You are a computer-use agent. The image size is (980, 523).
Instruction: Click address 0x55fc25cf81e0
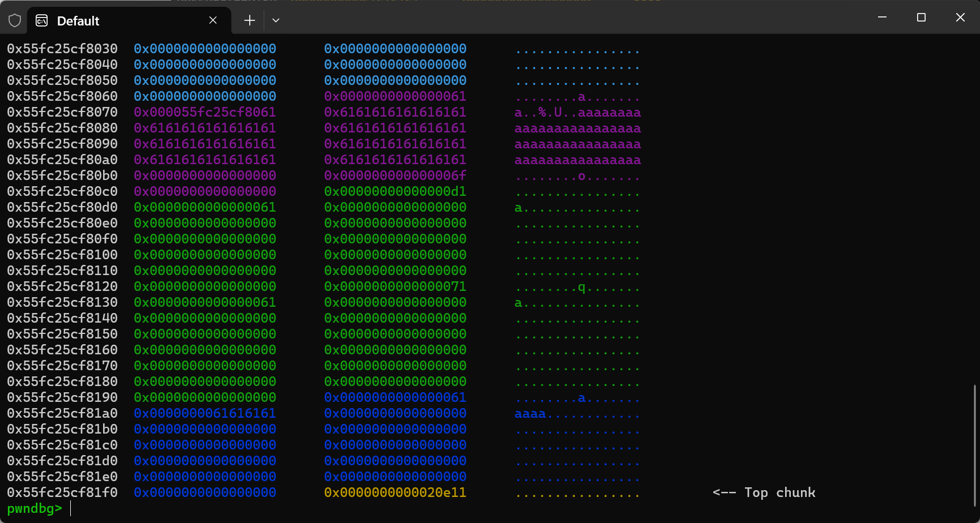pyautogui.click(x=62, y=477)
